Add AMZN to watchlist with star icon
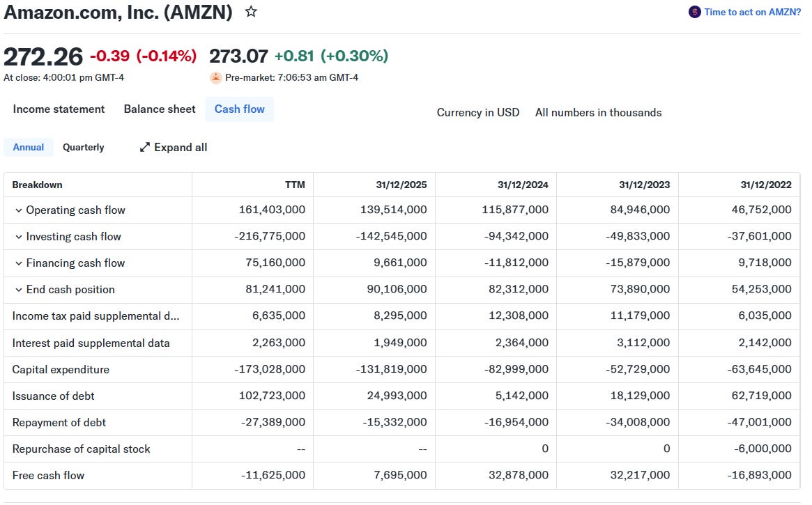The width and height of the screenshot is (812, 505). (251, 11)
